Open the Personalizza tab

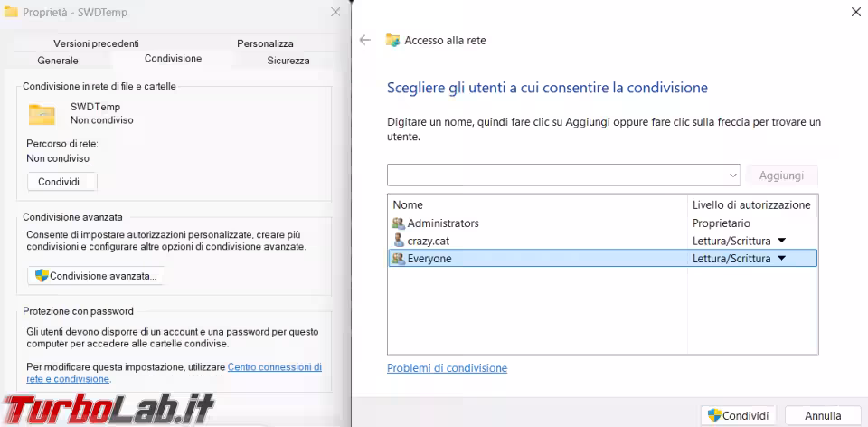265,43
